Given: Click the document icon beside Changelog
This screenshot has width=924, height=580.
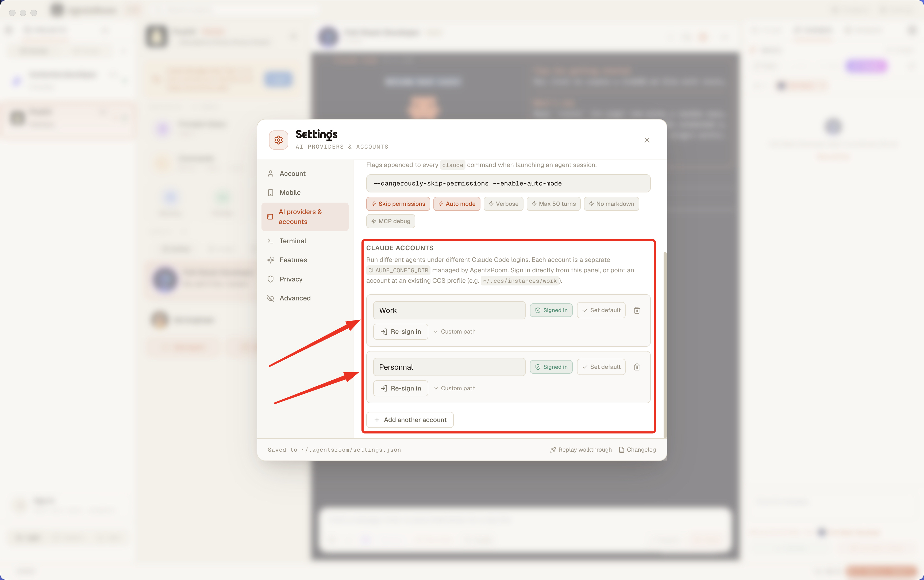Looking at the screenshot, I should (x=621, y=450).
